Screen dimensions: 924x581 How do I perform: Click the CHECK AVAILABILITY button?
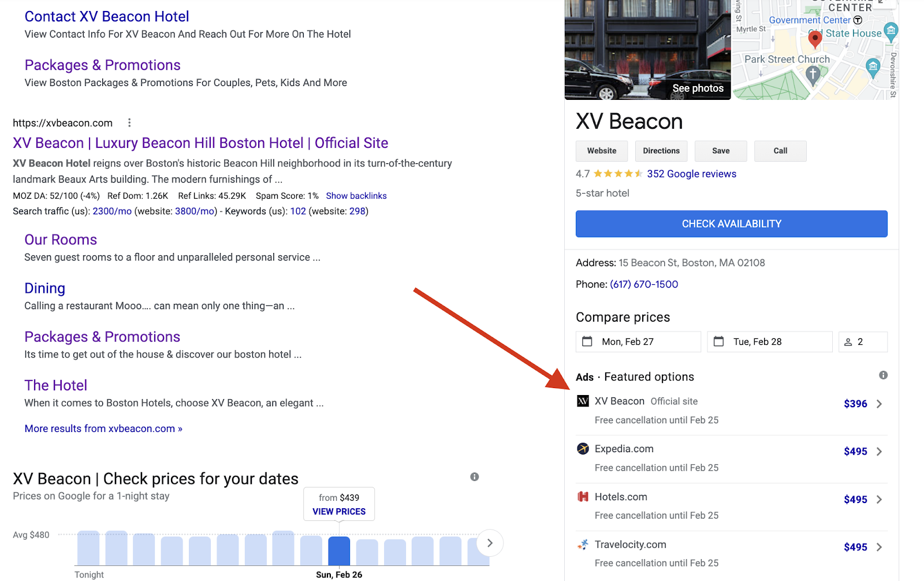pyautogui.click(x=732, y=224)
